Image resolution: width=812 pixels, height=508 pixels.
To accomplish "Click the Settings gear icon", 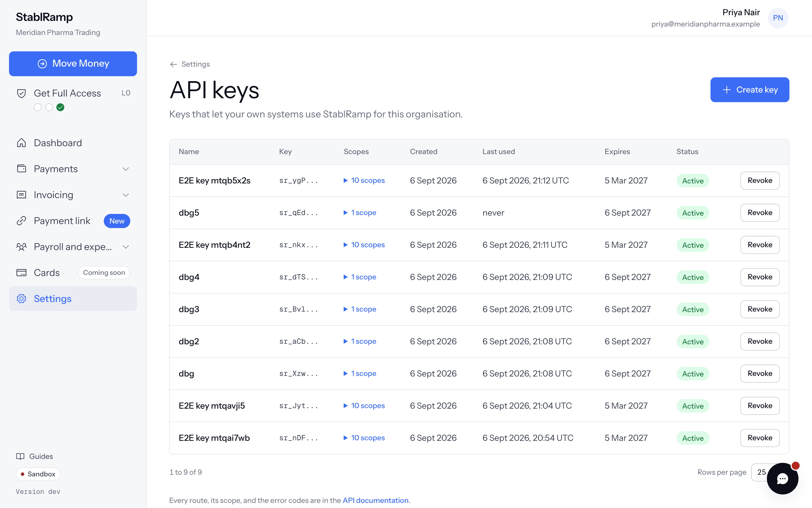I will [x=21, y=299].
